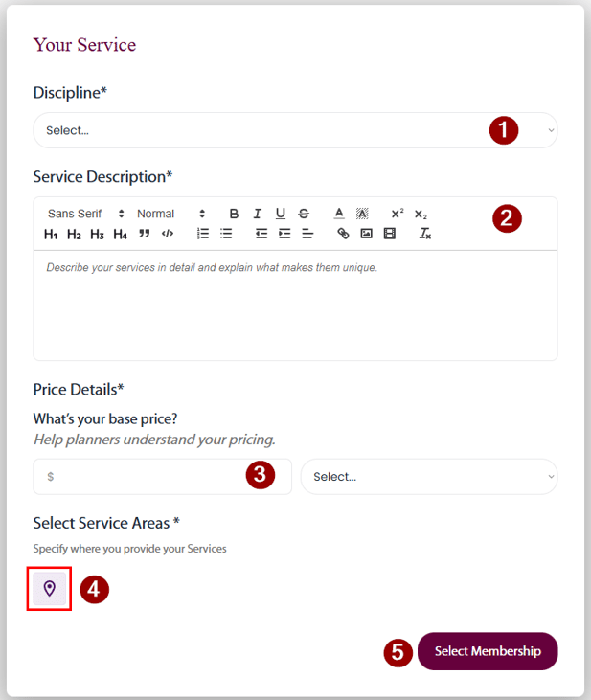Expand the Normal text size dropdown
The height and width of the screenshot is (700, 591).
point(170,214)
